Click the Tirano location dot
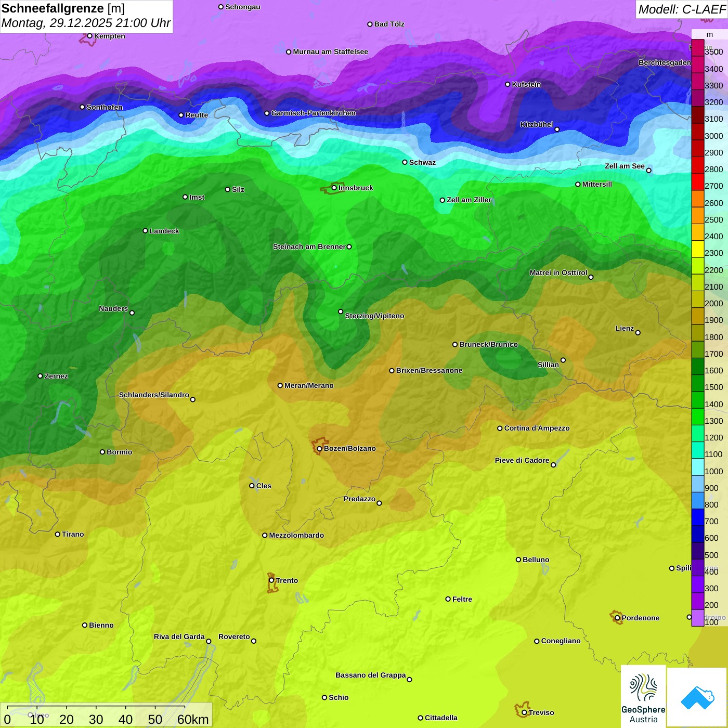The width and height of the screenshot is (728, 728). pos(58,534)
